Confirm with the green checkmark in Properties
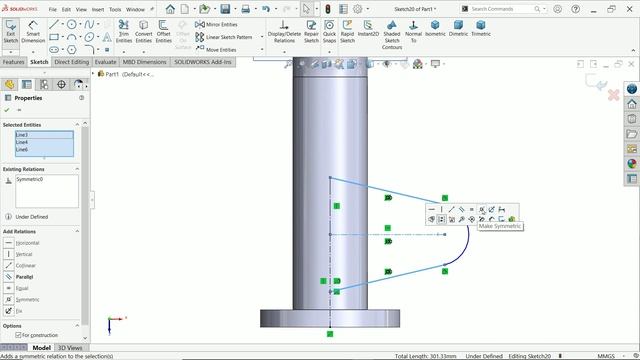The image size is (640, 360). (7, 110)
